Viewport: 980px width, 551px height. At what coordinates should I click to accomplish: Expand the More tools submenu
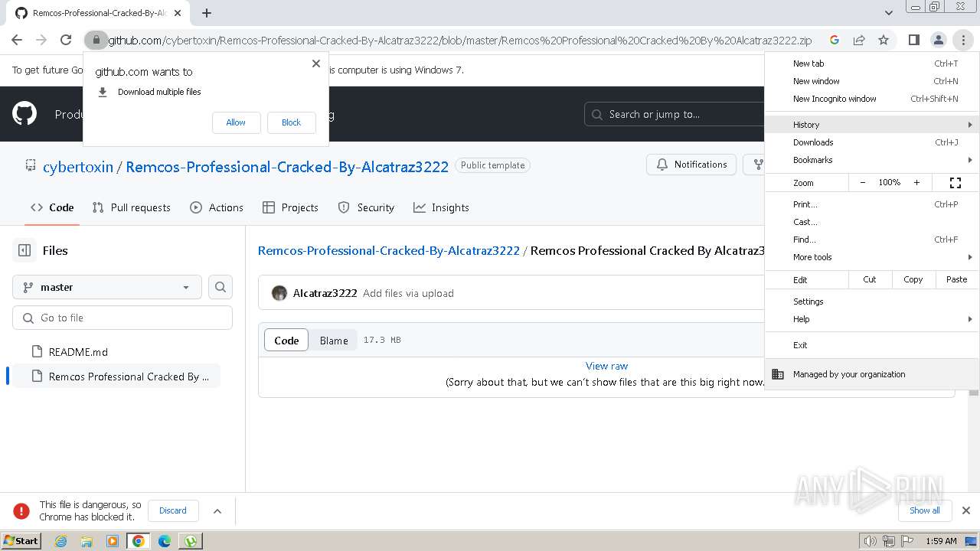pos(872,257)
